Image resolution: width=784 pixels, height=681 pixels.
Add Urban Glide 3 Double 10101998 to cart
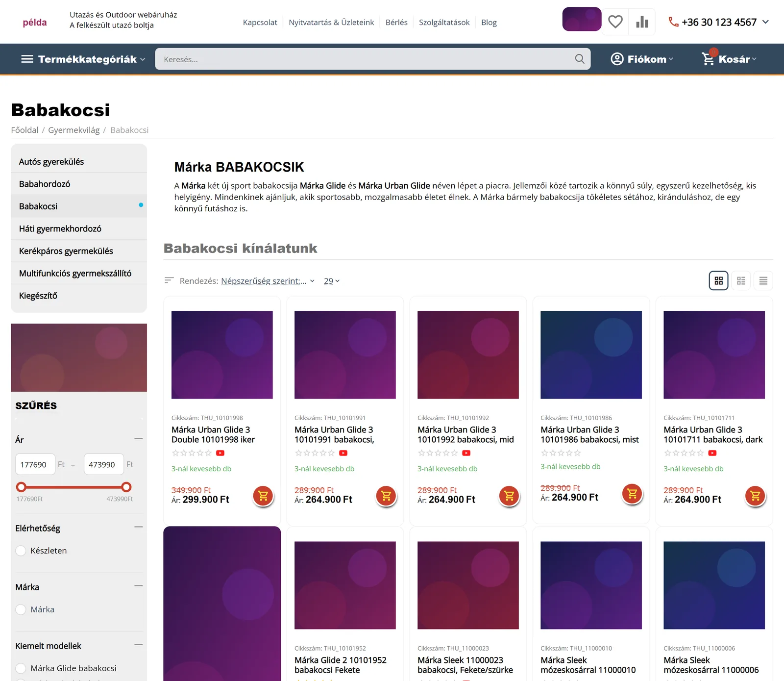[x=263, y=496]
